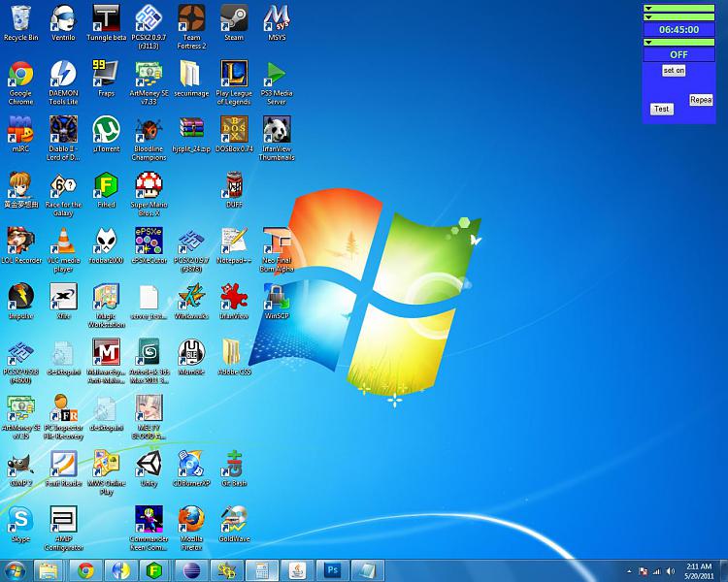The height and width of the screenshot is (582, 728).
Task: Open the Recycle Bin
Action: click(20, 22)
